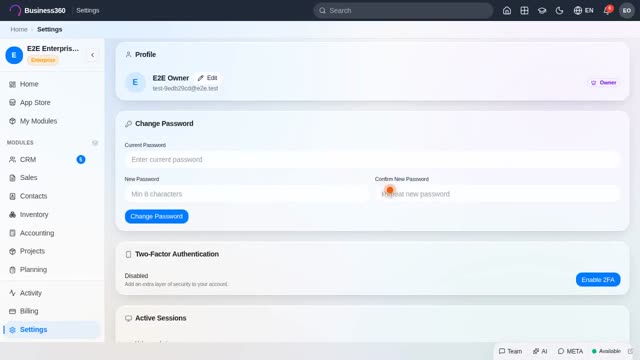Open App Store in the sidebar
This screenshot has height=360, width=640.
coord(51,102)
